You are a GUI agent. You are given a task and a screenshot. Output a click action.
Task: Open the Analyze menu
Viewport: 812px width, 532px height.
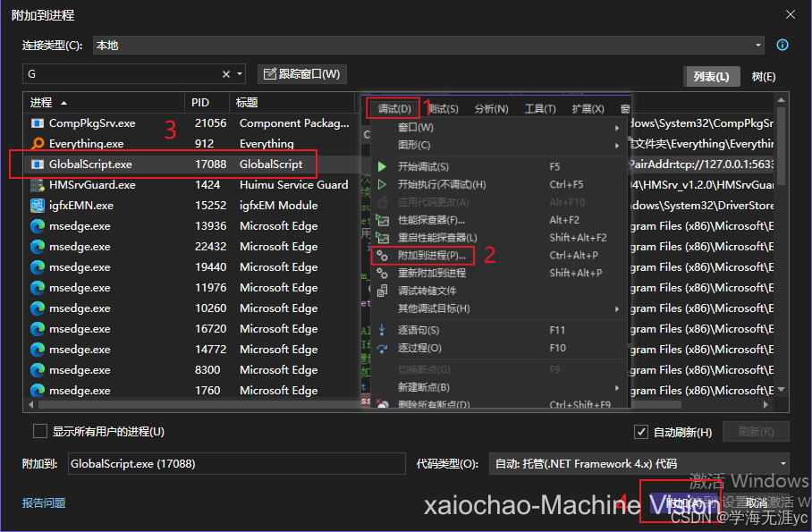click(x=492, y=109)
